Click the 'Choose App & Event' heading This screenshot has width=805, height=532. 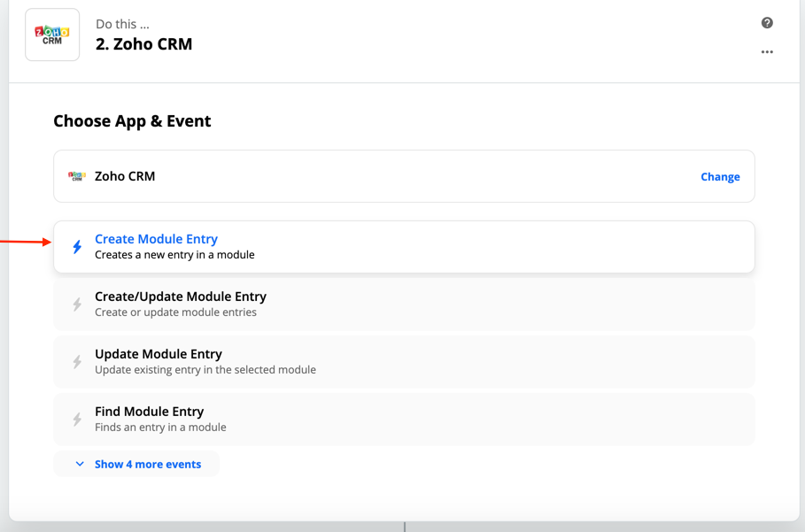[x=132, y=121]
